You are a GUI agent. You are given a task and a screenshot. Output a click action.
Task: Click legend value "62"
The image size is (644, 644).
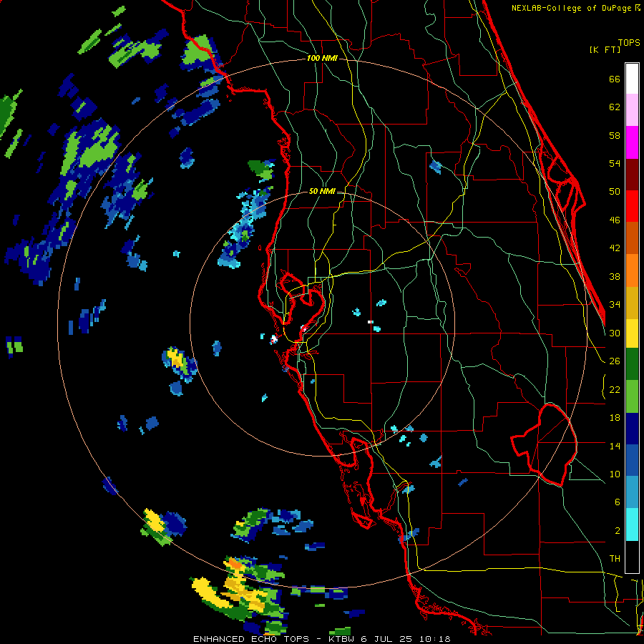click(615, 107)
